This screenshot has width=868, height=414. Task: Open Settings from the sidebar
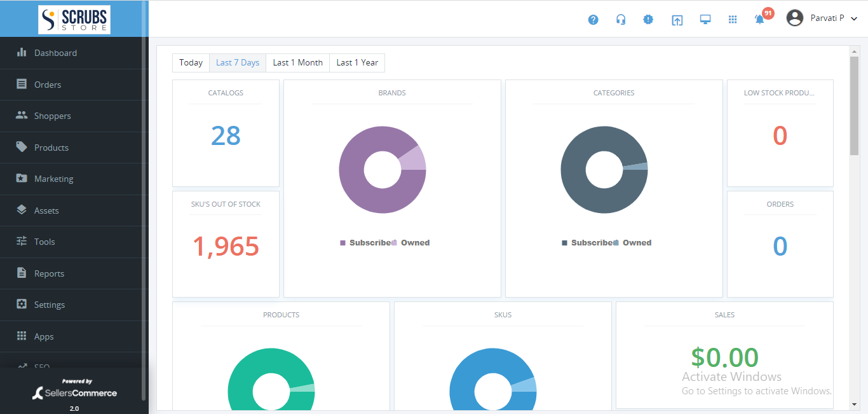click(x=50, y=305)
